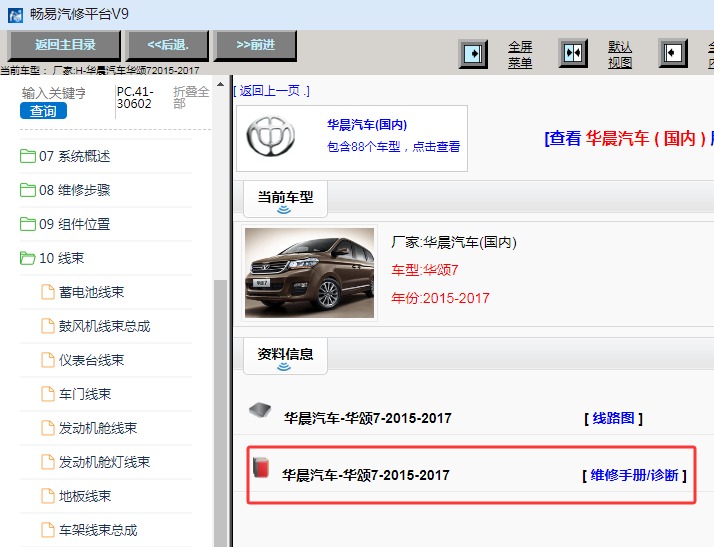Click the 查询 search button

click(x=43, y=111)
